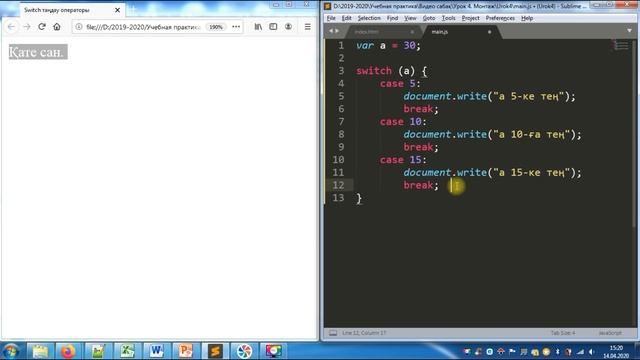Open Project menu in Sublime Text
Image resolution: width=640 pixels, height=360 pixels.
pyautogui.click(x=470, y=18)
